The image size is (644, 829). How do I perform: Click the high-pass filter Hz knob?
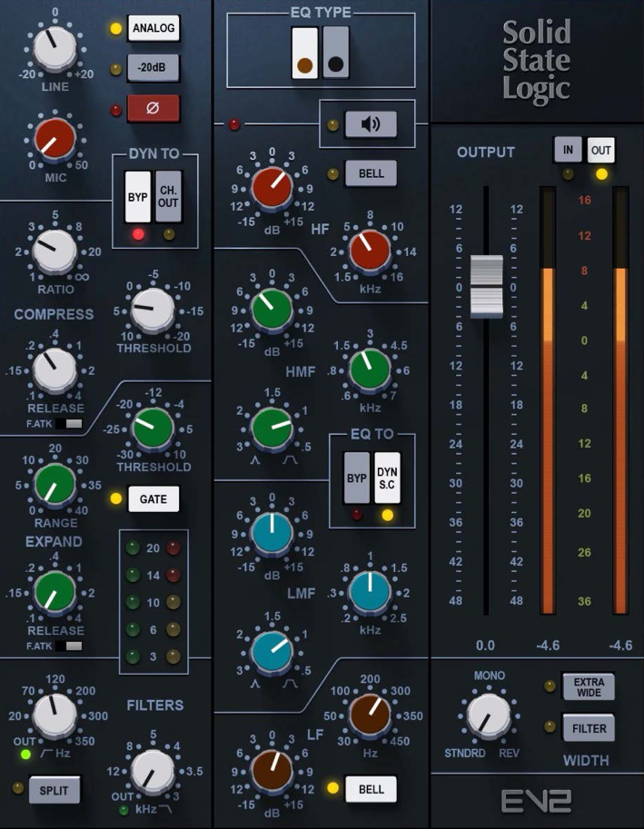point(54,716)
